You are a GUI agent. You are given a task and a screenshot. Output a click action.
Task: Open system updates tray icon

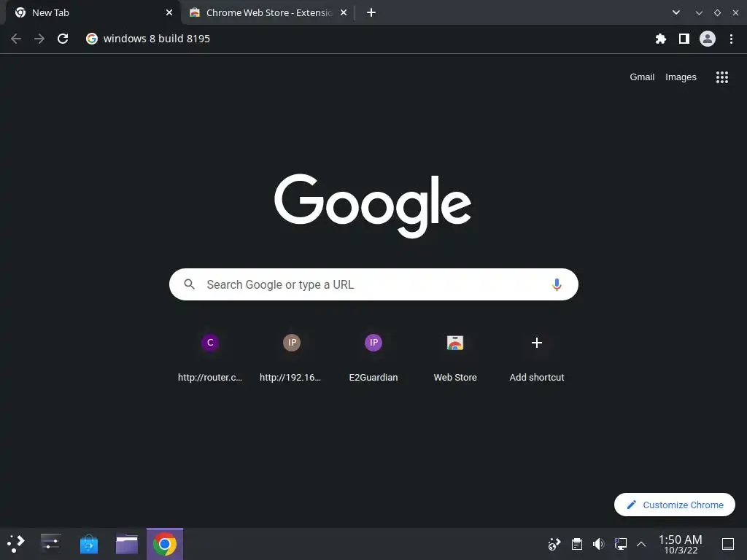tap(554, 544)
